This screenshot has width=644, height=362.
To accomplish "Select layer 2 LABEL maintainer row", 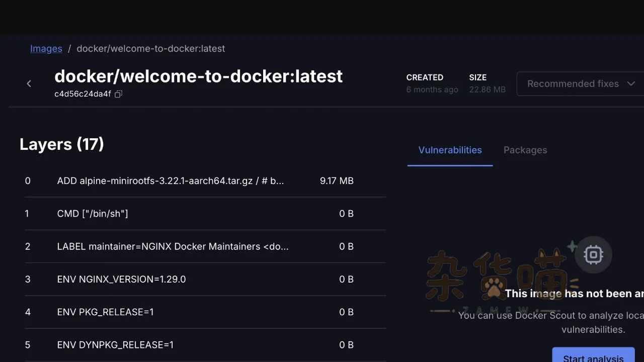I will (x=205, y=246).
